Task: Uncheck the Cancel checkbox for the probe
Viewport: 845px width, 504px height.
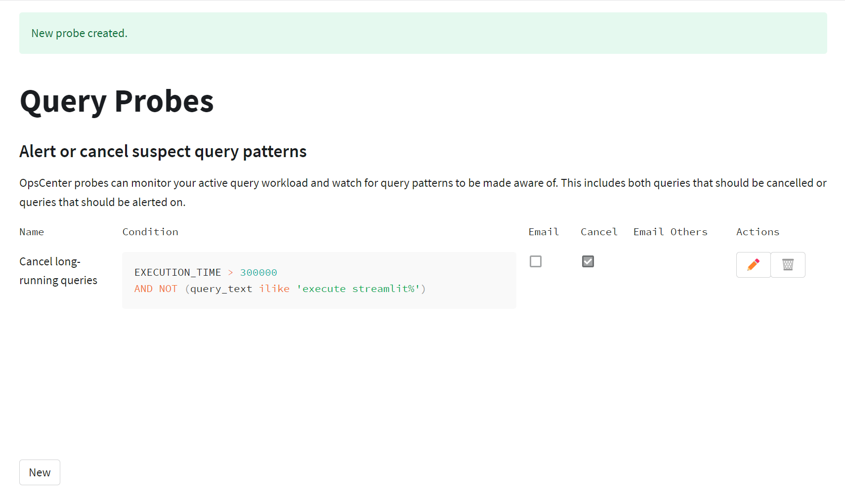Action: click(x=588, y=261)
